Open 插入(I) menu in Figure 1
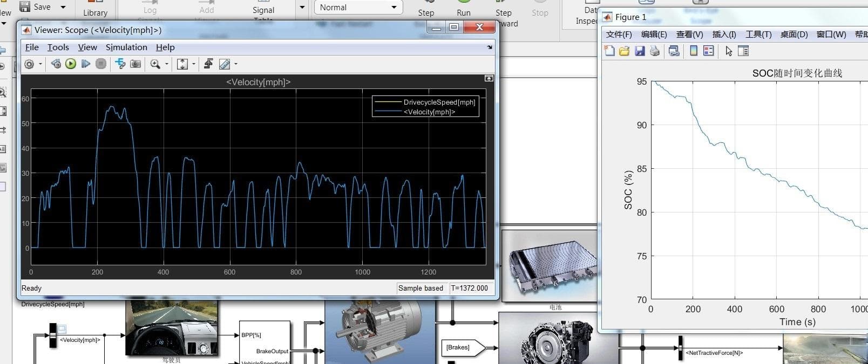Screen dimensions: 868x364 tap(724, 35)
